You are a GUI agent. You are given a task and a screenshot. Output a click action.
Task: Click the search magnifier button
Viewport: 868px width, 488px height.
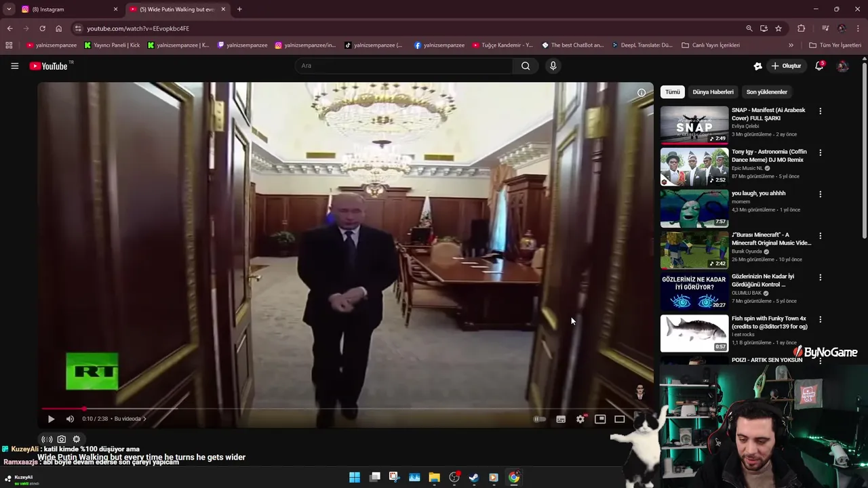(x=526, y=66)
